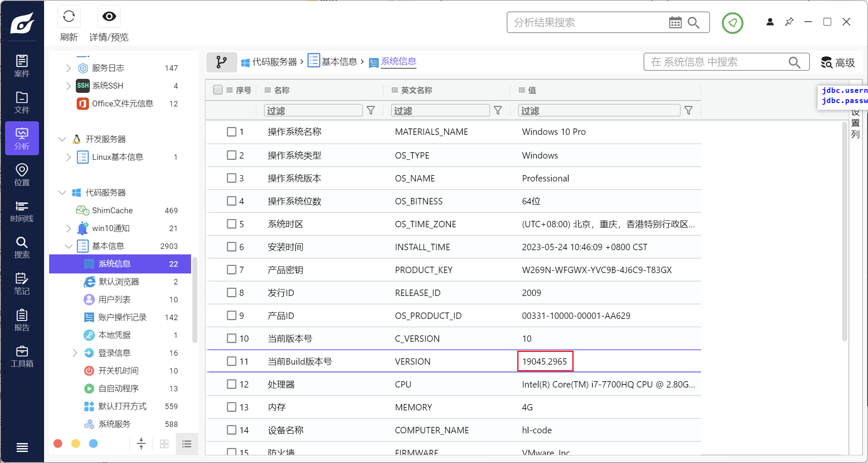Open the 案件 sidebar section

coord(22,66)
